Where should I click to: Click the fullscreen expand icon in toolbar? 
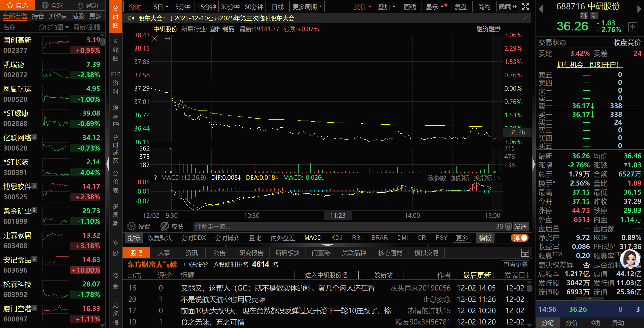525,7
